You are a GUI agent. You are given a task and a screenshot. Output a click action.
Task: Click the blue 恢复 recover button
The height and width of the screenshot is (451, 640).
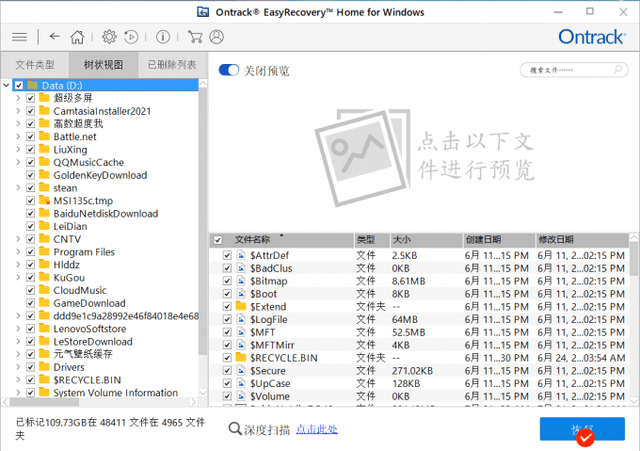pyautogui.click(x=582, y=429)
